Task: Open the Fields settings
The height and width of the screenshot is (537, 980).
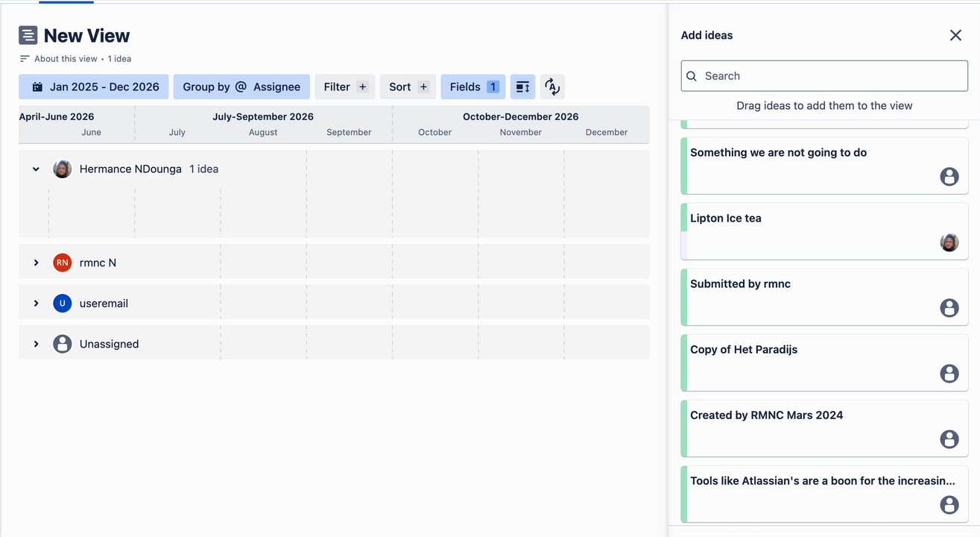Action: 473,87
